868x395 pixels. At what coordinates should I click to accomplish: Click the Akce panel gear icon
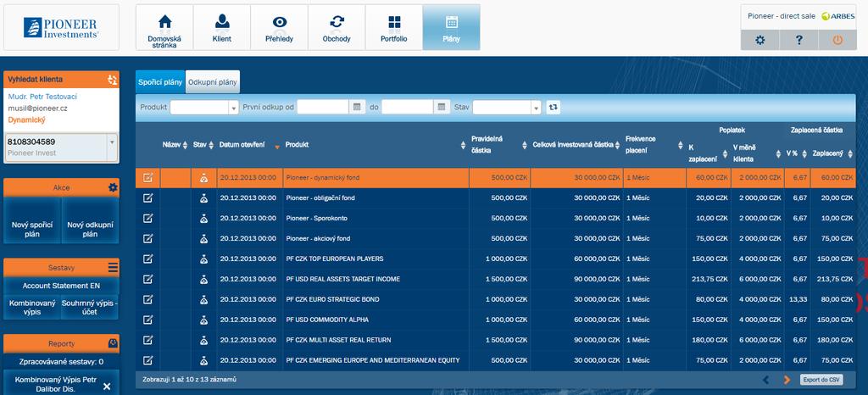[113, 187]
